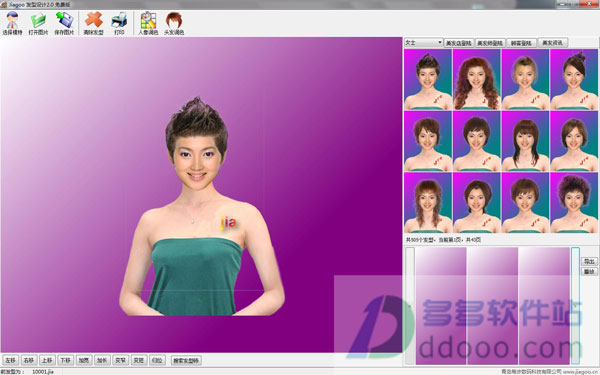Select the long curly red hairstyle thumbnail
Screen dimensions: 600x375
(x=476, y=80)
